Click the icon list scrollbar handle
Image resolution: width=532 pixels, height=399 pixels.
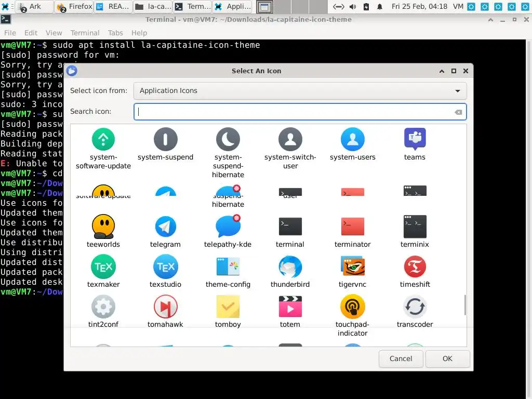point(464,304)
